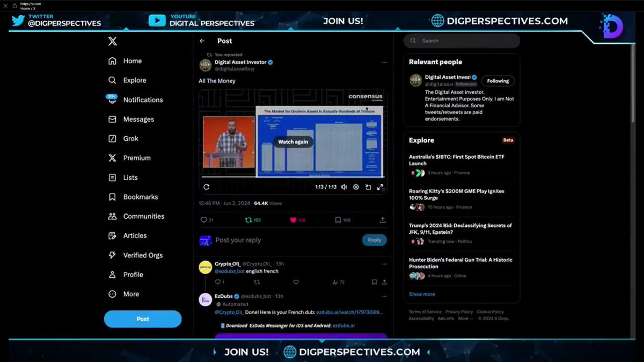Open Profile in the sidebar
Image resolution: width=644 pixels, height=362 pixels.
pyautogui.click(x=126, y=275)
